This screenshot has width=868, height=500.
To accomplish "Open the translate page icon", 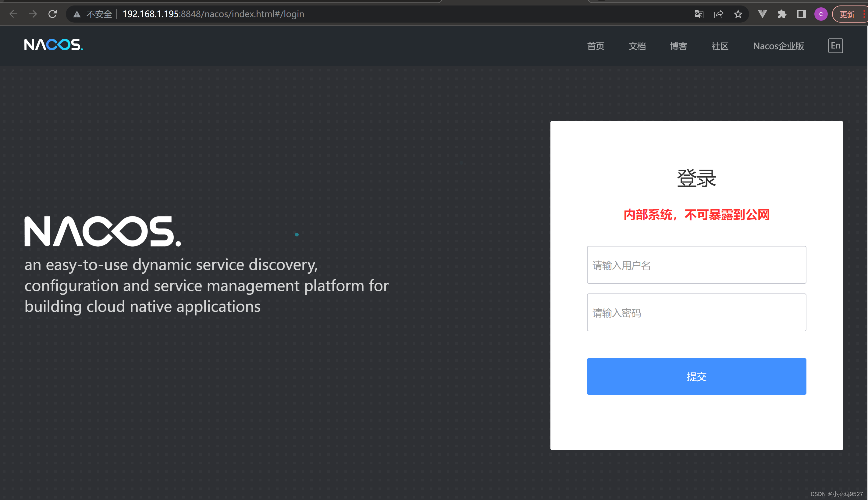I will point(699,14).
